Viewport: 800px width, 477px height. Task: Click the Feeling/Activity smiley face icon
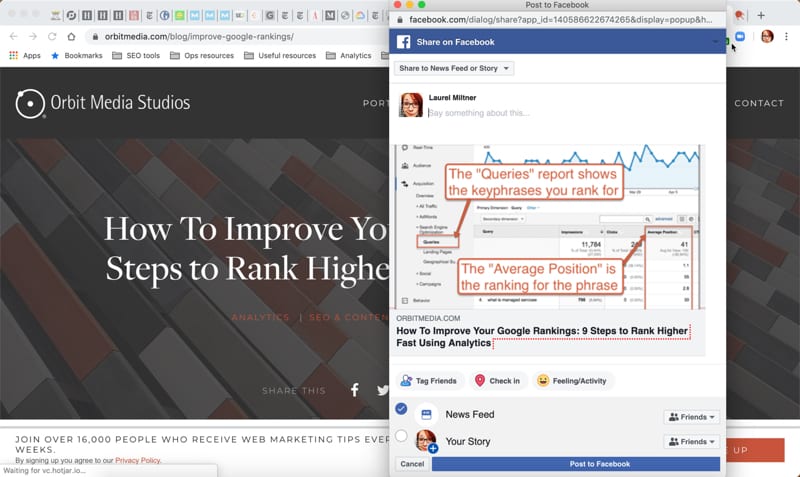(543, 381)
